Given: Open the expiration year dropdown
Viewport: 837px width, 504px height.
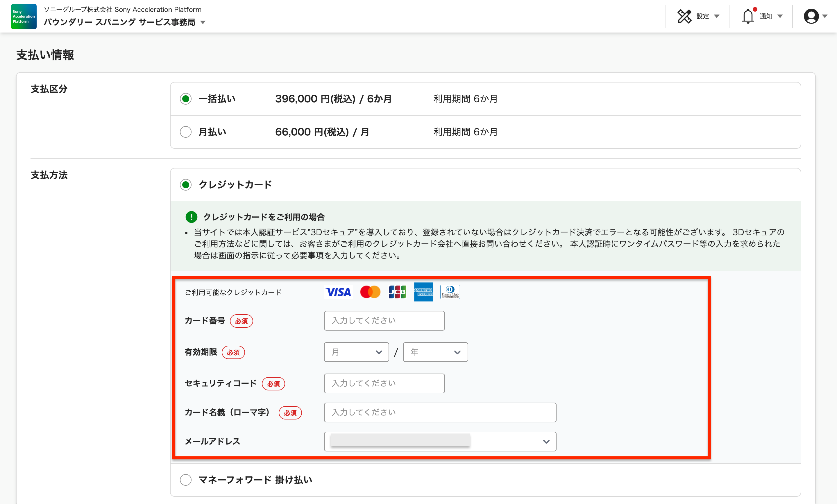Looking at the screenshot, I should pos(435,352).
